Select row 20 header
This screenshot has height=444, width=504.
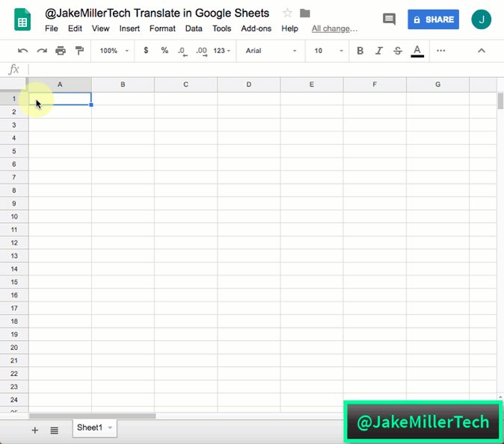pyautogui.click(x=13, y=348)
